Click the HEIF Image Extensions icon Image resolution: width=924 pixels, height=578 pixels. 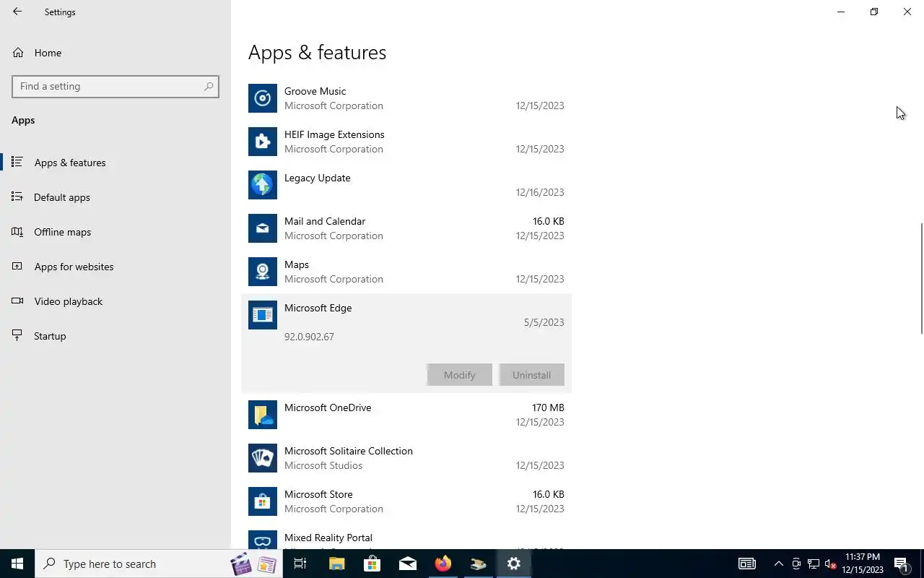pos(263,142)
